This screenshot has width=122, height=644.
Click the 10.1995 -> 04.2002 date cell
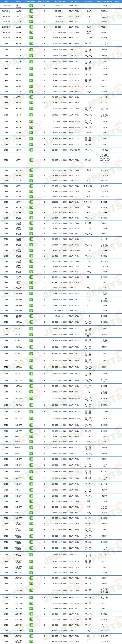click(59, 631)
